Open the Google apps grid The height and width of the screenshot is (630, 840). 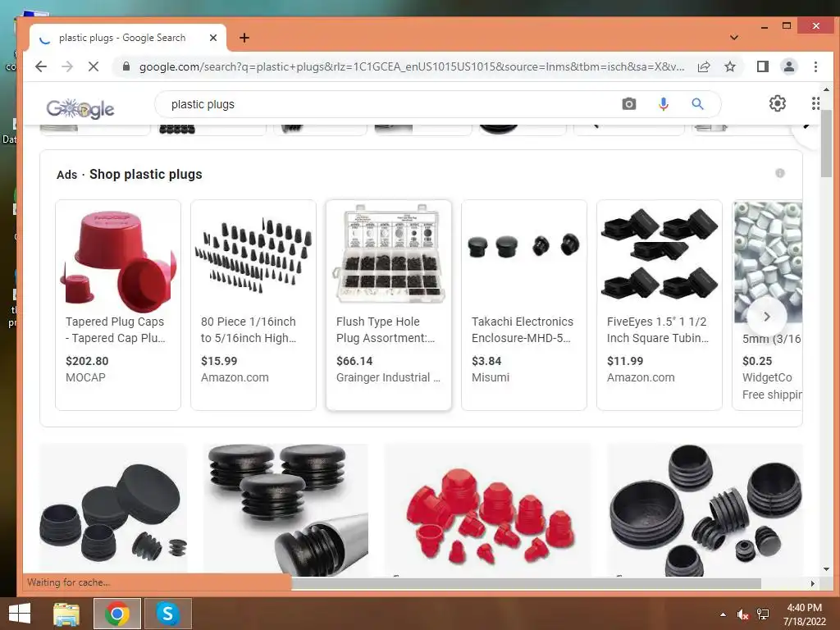[x=815, y=103]
